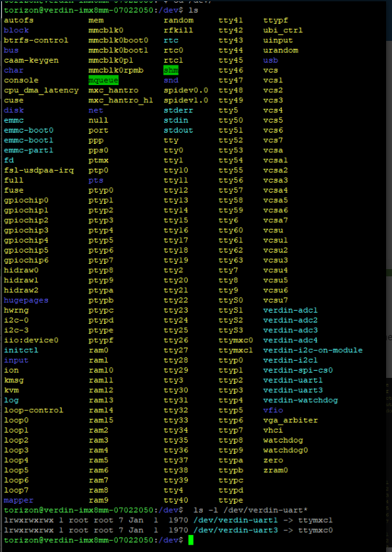Click the 'zram0' entry

click(x=275, y=470)
